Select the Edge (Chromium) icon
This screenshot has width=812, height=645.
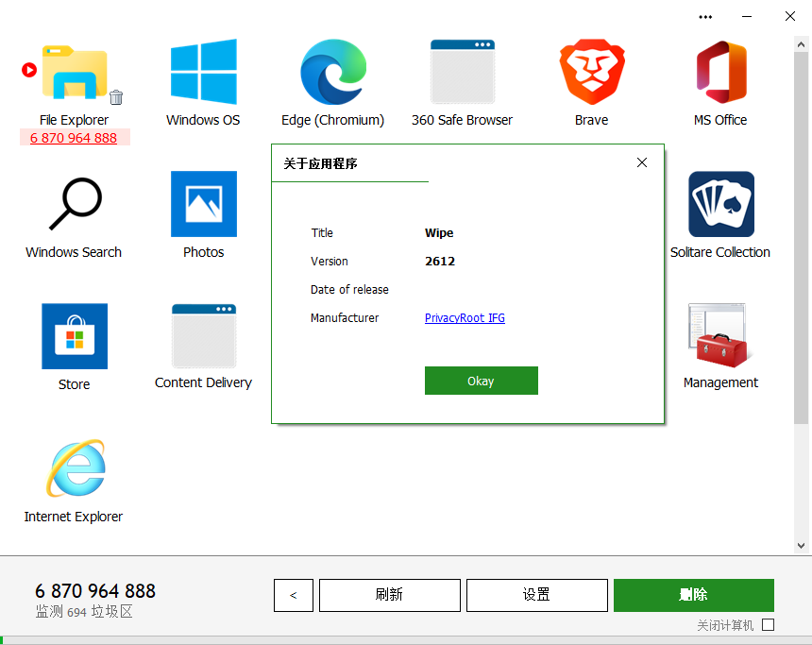point(333,72)
